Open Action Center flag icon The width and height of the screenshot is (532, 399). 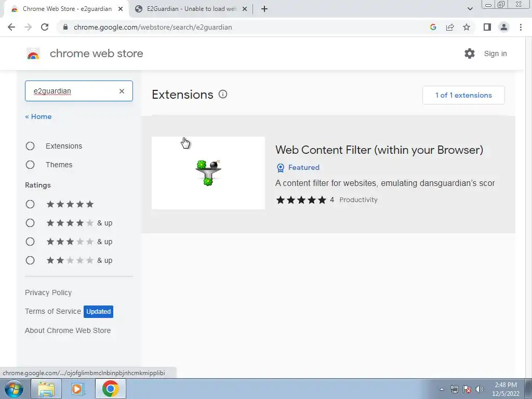[x=467, y=389]
